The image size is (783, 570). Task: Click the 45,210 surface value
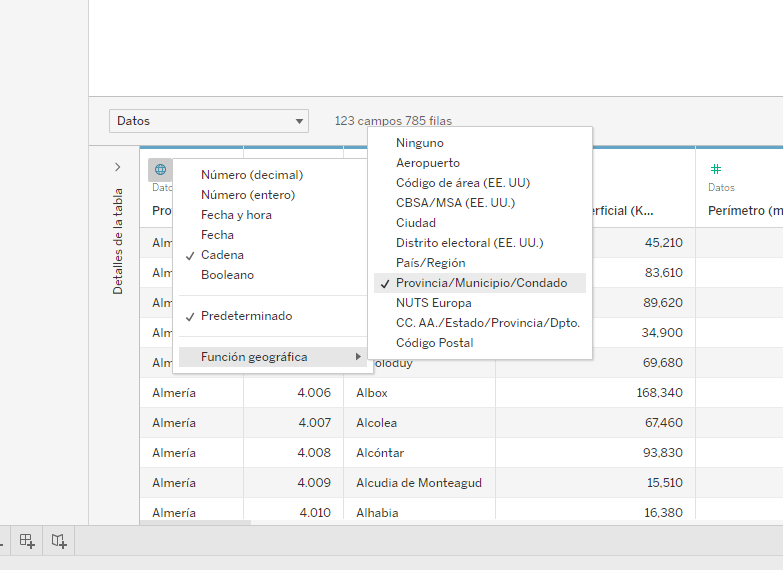664,243
